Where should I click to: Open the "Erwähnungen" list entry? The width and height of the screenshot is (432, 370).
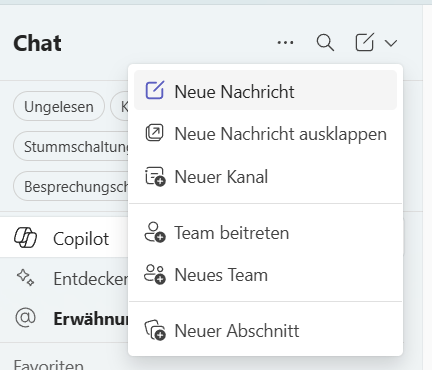click(x=64, y=318)
